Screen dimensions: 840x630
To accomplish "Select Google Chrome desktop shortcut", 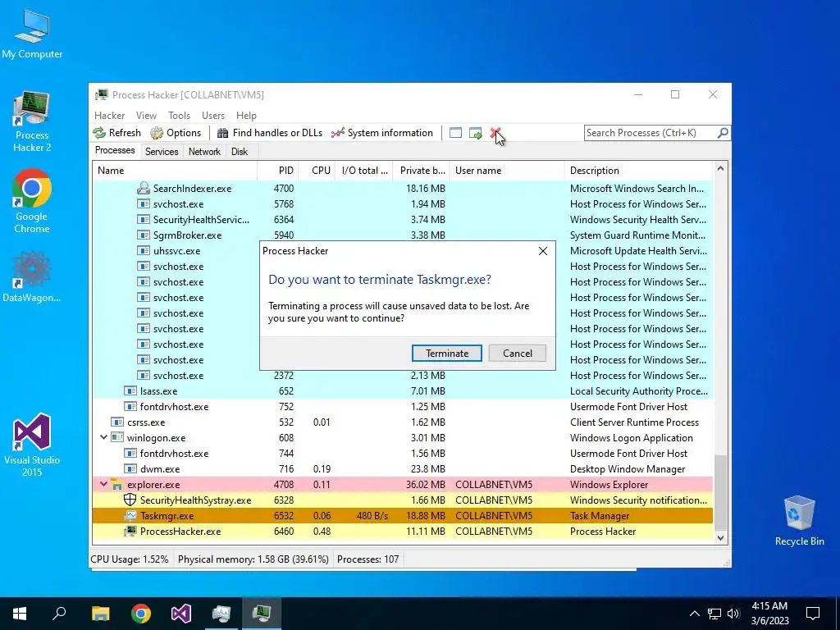I will click(x=32, y=201).
